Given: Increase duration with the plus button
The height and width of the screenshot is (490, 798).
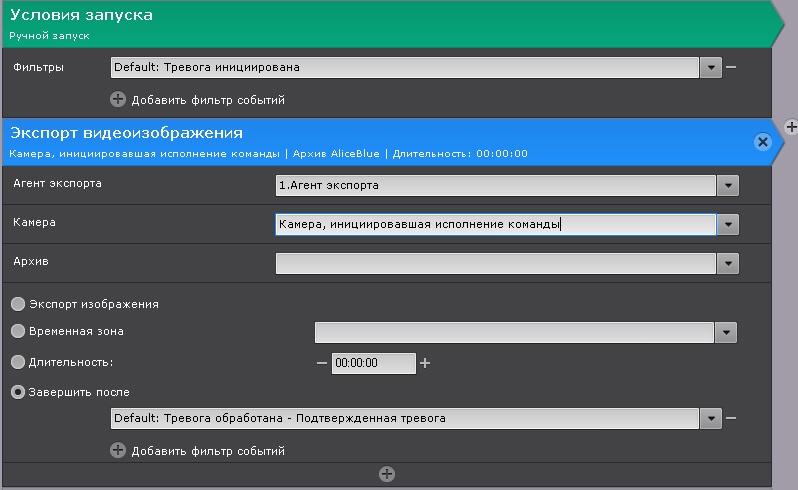Looking at the screenshot, I should (425, 363).
